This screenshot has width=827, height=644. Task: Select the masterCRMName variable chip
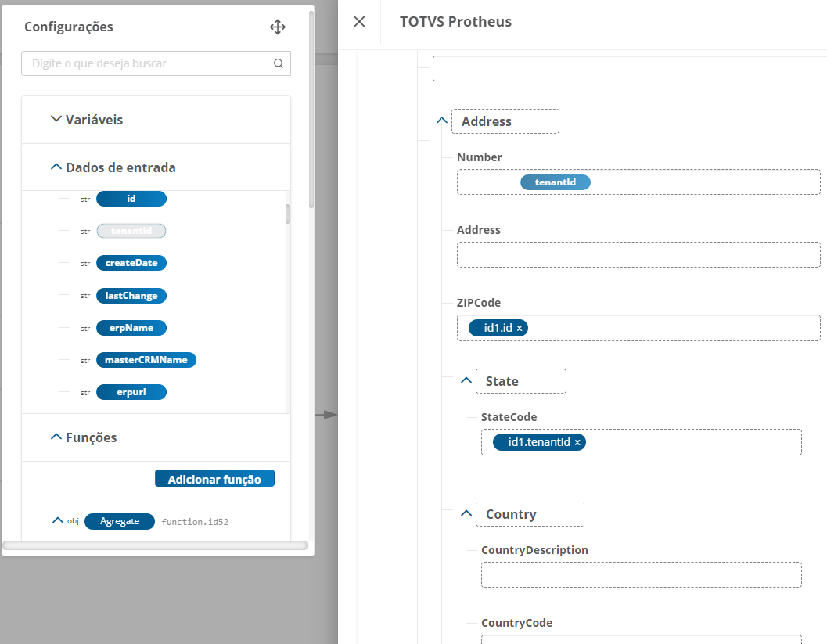click(146, 360)
